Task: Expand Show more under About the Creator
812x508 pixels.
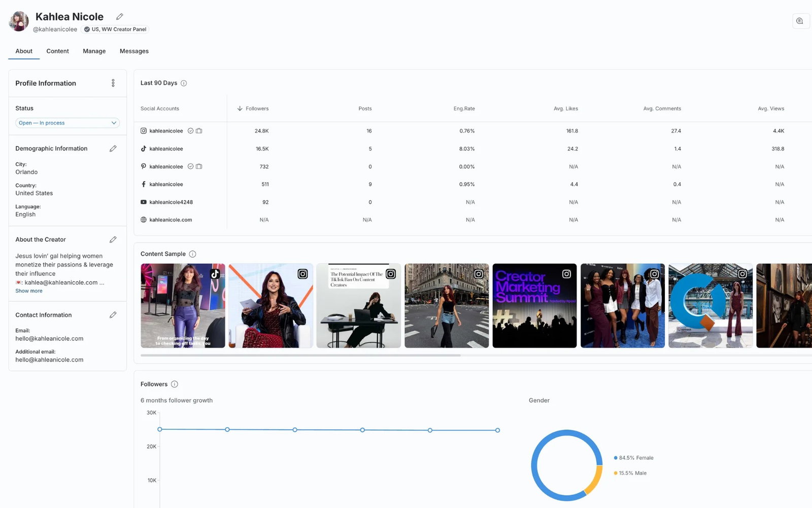Action: (28, 291)
